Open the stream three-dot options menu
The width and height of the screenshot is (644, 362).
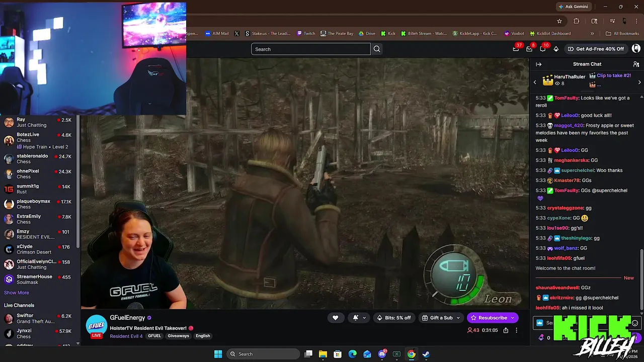coord(516,330)
